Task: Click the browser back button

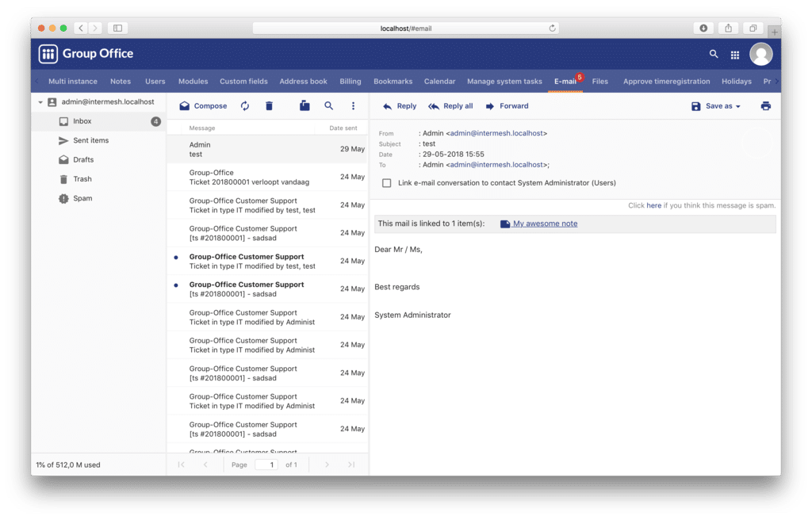Action: click(x=81, y=28)
